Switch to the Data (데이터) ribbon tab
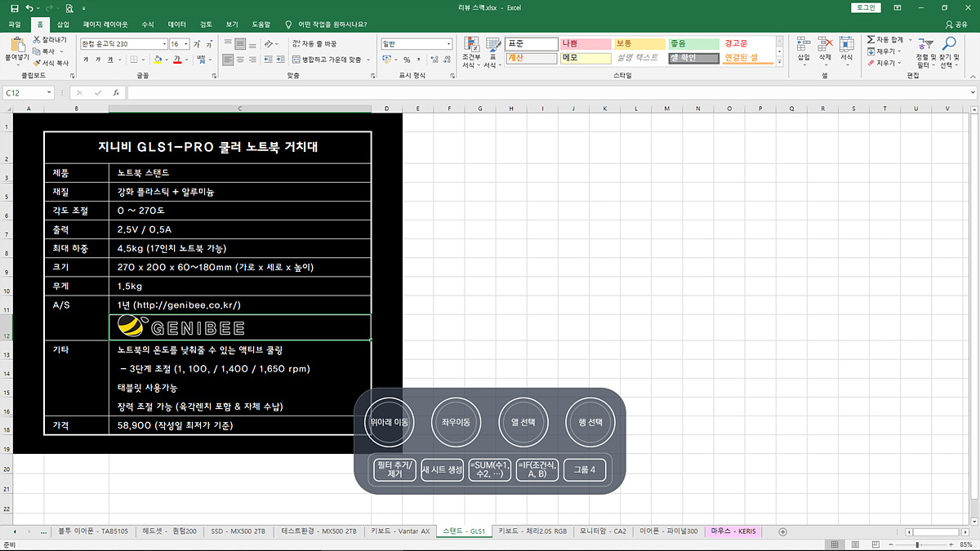Screen dimensions: 980x551 pyautogui.click(x=177, y=24)
